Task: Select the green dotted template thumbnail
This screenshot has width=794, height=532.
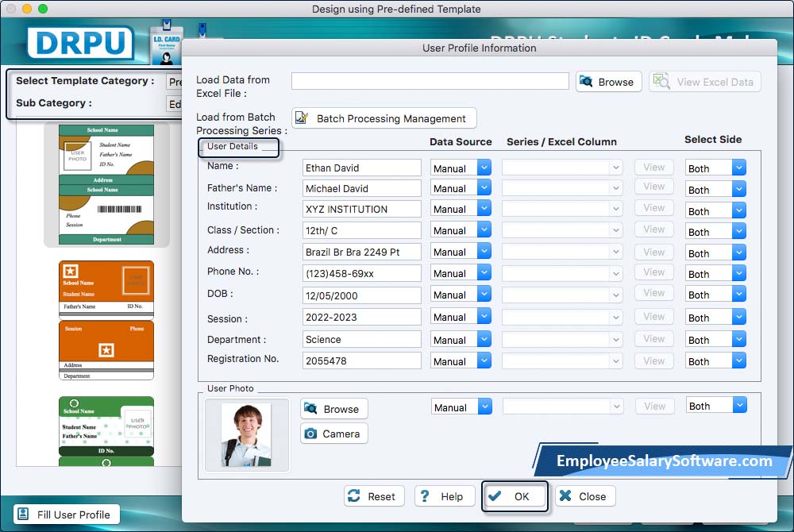Action: click(x=106, y=431)
